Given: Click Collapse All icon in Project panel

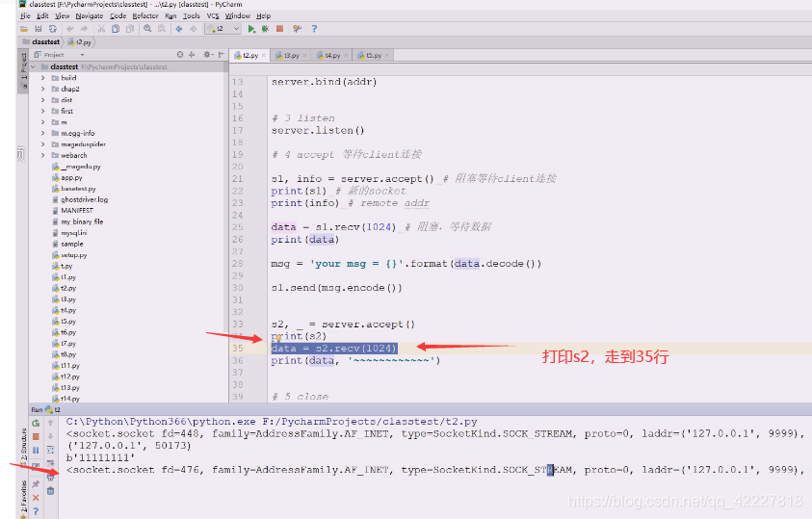Looking at the screenshot, I should (x=192, y=54).
